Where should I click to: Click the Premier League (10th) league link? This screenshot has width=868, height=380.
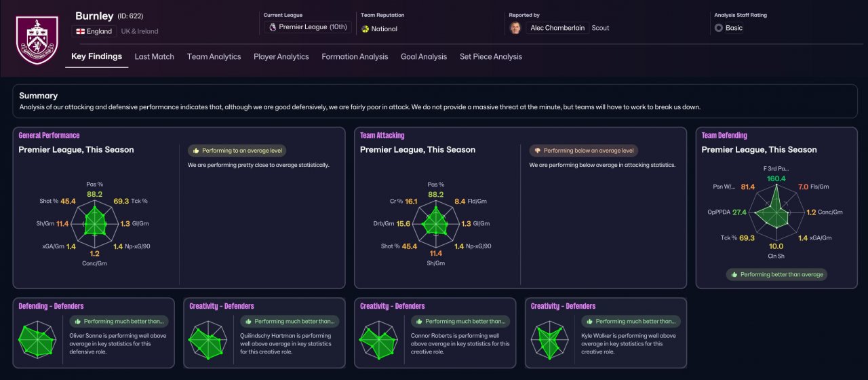click(x=313, y=27)
